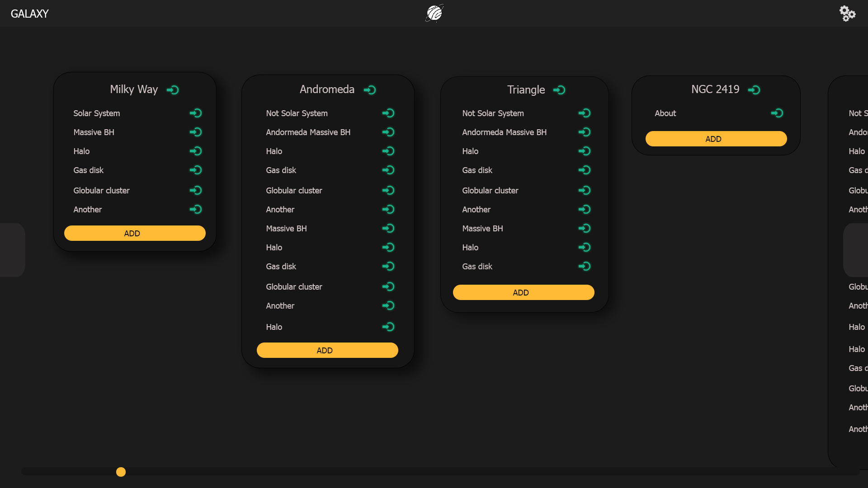Click the horizontal scrollbar track
The image size is (868, 488).
[x=440, y=472]
